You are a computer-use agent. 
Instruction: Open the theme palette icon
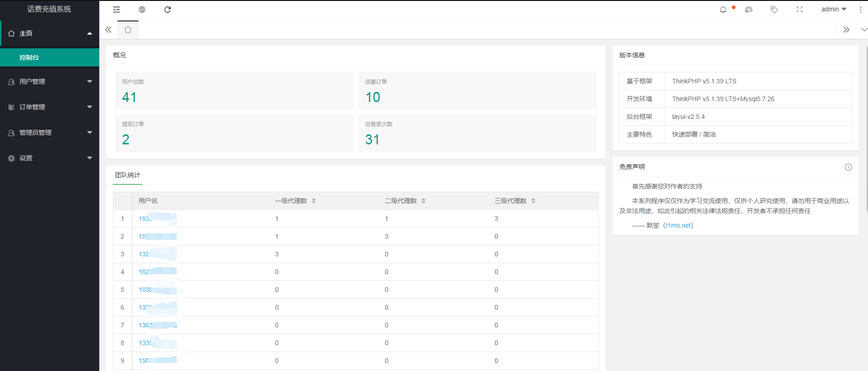749,10
